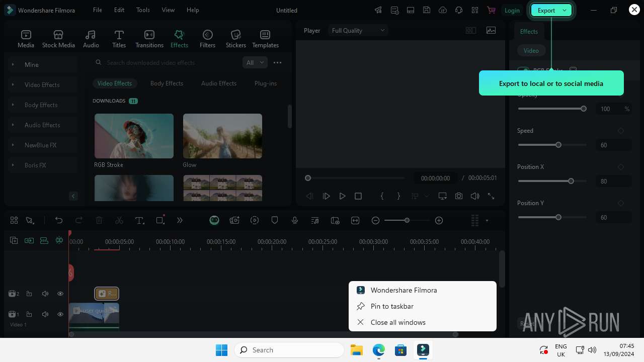The height and width of the screenshot is (362, 644).
Task: Open the Templates panel
Action: (x=265, y=39)
